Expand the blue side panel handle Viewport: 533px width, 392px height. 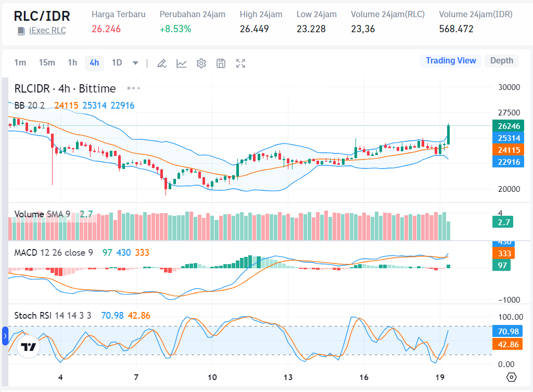tap(5, 336)
